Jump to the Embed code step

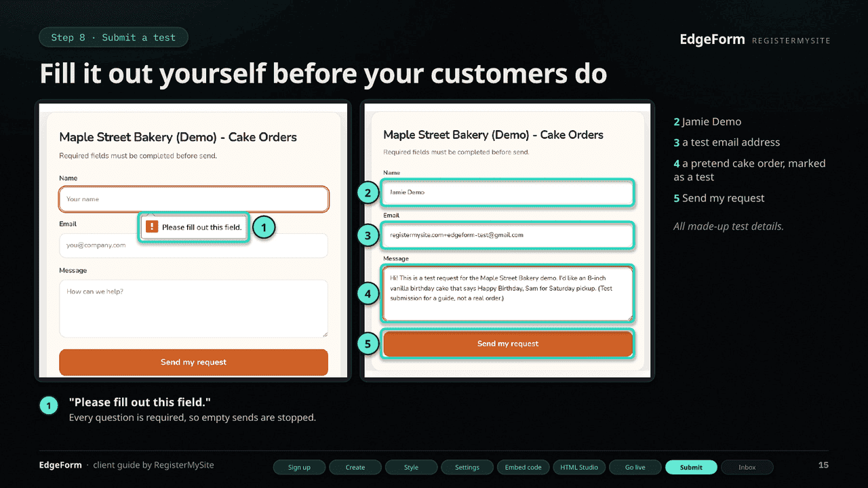coord(524,467)
